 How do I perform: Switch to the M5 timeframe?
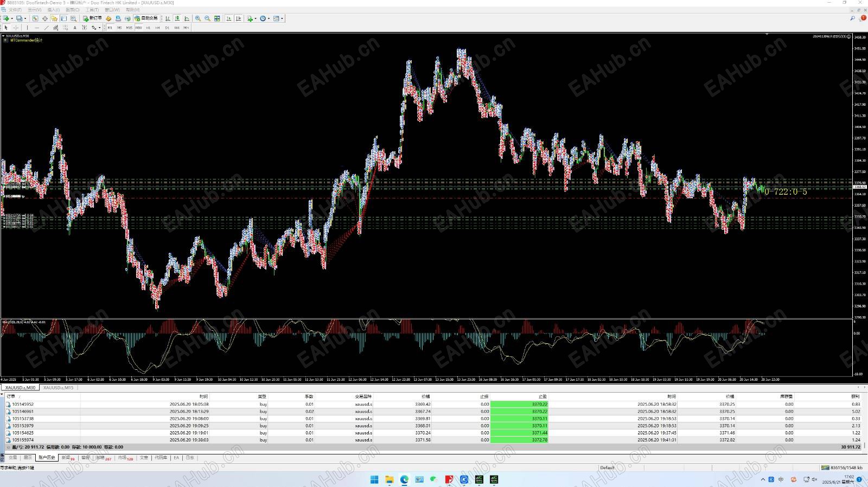(x=119, y=28)
